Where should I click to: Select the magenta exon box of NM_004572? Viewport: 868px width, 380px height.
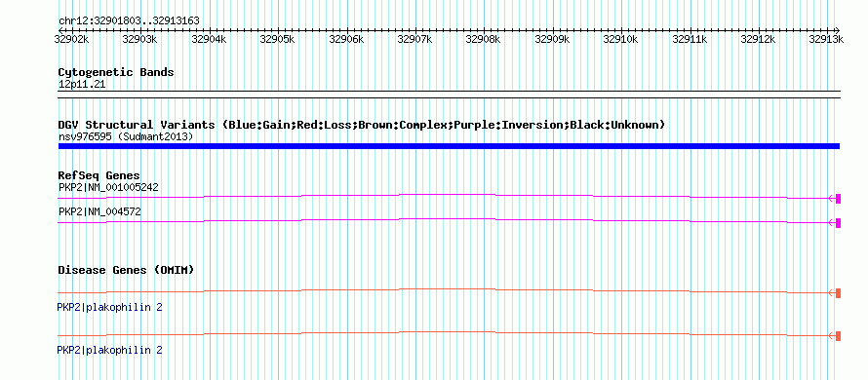(838, 223)
